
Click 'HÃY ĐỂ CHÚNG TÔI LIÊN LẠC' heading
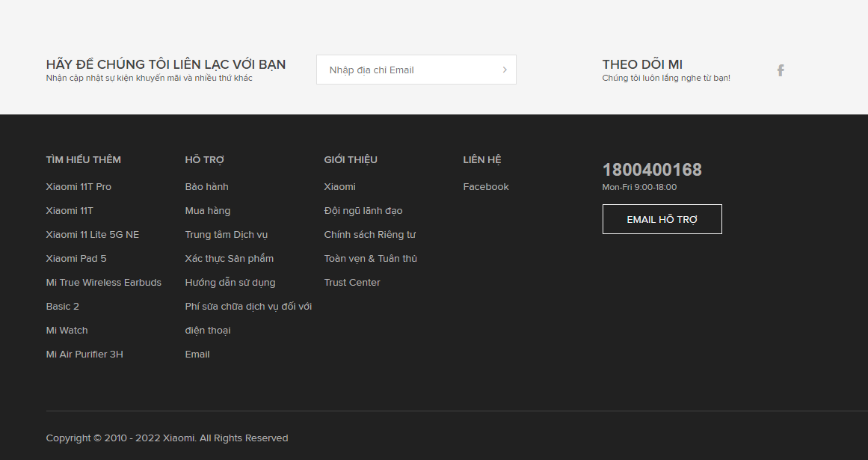(166, 64)
